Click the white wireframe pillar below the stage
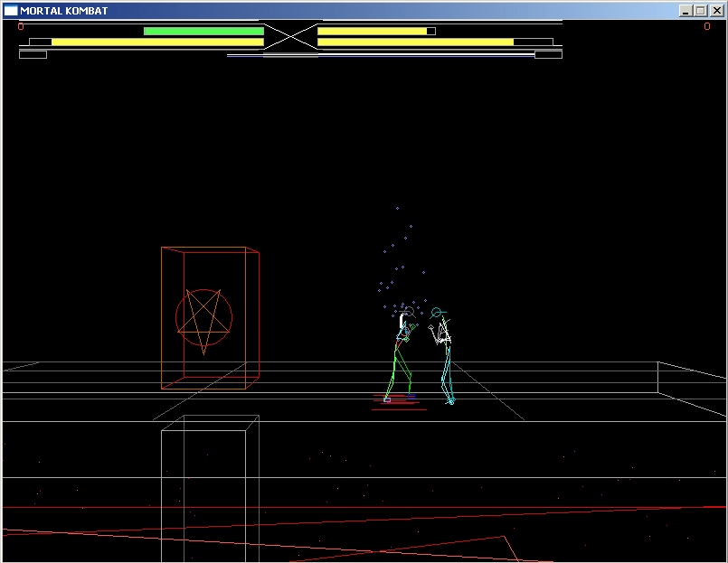 pyautogui.click(x=210, y=488)
